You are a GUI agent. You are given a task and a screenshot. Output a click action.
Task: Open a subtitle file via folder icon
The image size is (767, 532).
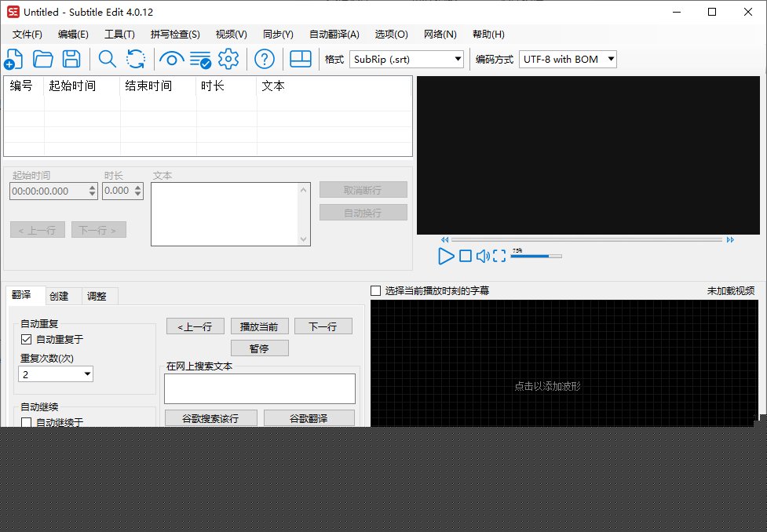(43, 59)
